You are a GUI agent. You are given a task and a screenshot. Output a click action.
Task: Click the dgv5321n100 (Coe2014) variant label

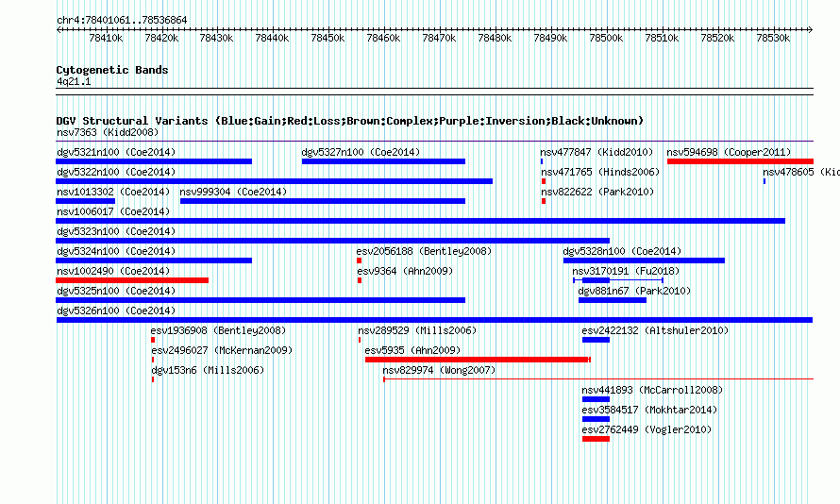116,152
